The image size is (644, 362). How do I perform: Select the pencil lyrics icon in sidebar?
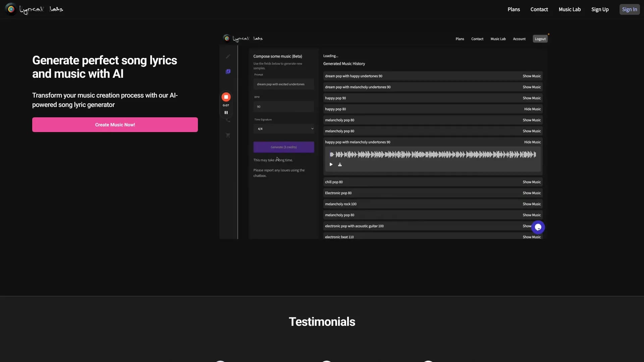(x=228, y=57)
